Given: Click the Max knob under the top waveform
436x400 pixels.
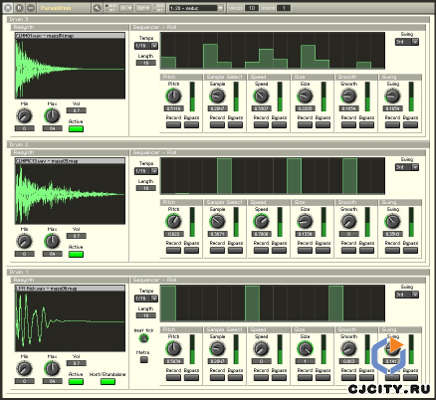Looking at the screenshot, I should 52,116.
